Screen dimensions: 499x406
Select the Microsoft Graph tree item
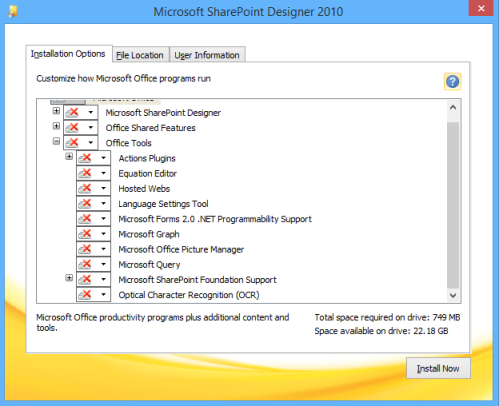(149, 234)
